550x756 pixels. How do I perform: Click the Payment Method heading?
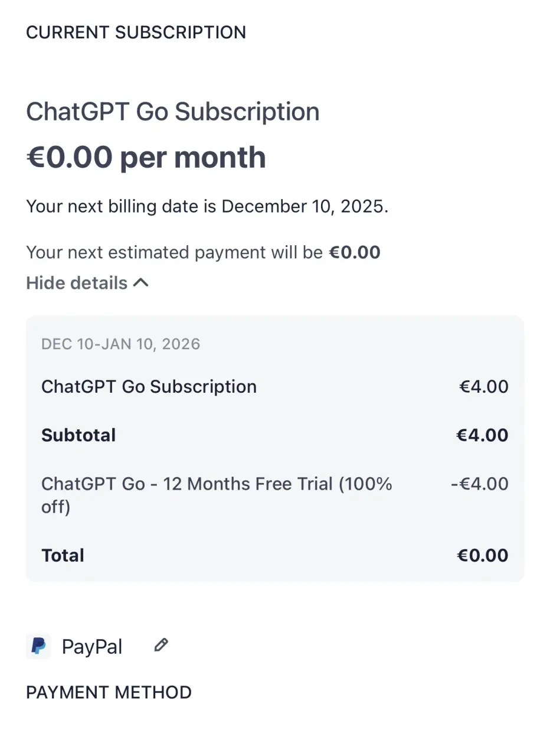click(109, 692)
